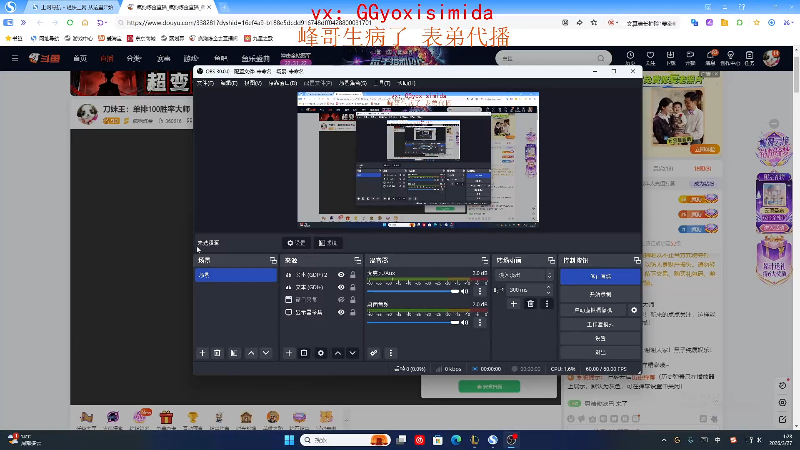The height and width of the screenshot is (450, 800).
Task: Open OBS Help menu
Action: [x=406, y=83]
